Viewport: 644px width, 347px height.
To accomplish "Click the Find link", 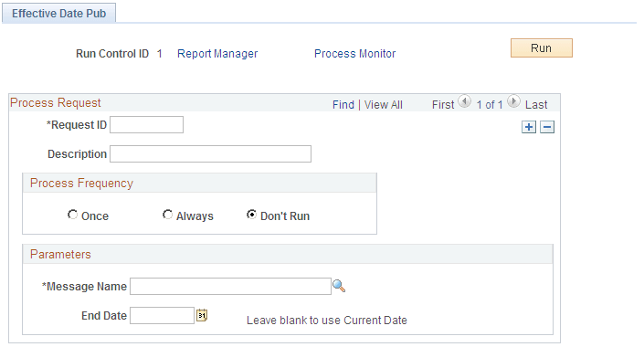I will [343, 105].
